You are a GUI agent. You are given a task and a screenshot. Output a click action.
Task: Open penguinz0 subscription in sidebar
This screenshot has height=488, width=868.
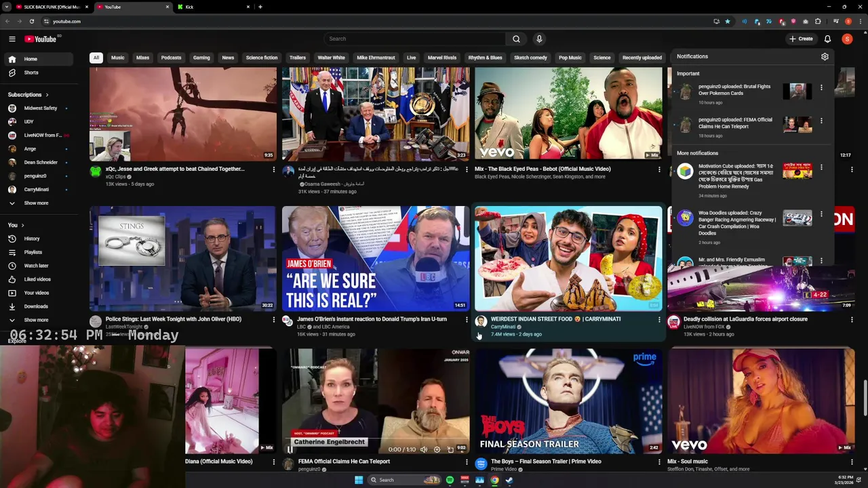39,176
